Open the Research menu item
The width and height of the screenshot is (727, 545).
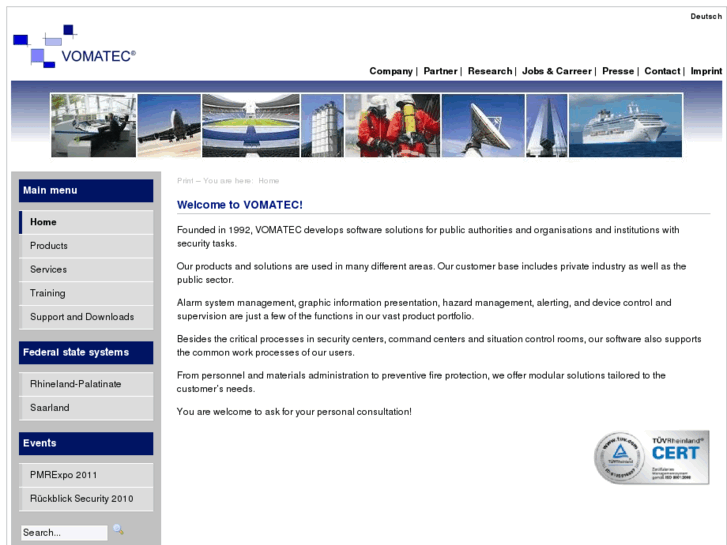490,71
